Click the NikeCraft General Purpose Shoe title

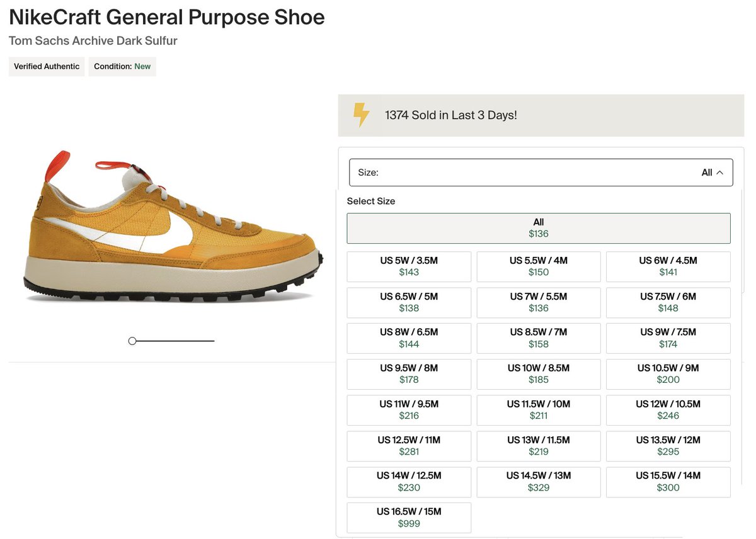coord(167,17)
